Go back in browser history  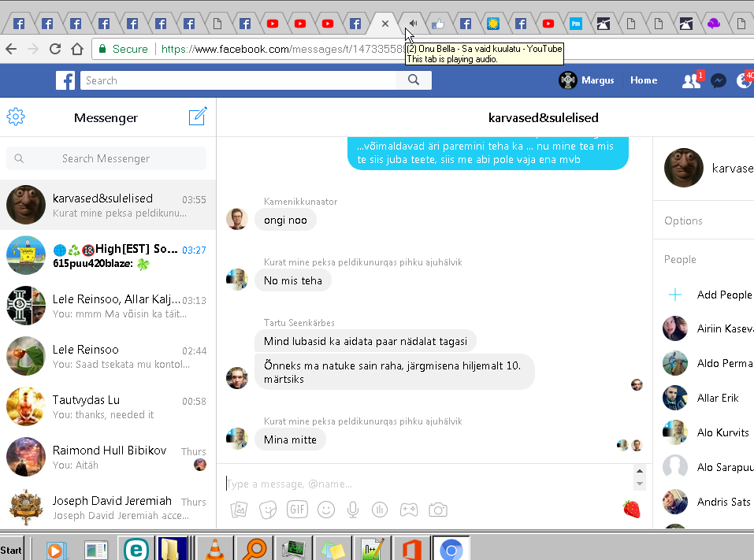tap(11, 49)
